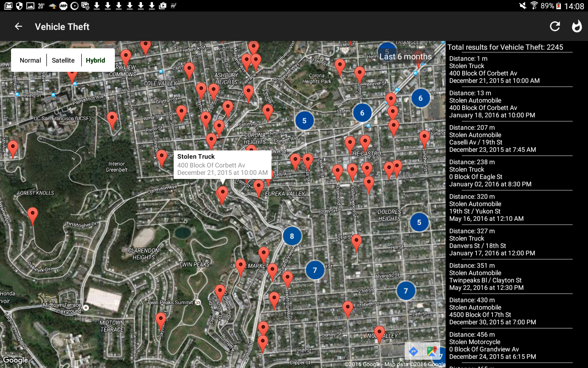Select the pin on Skyview in Midtown Terrace
This screenshot has width=588, height=368.
[161, 321]
